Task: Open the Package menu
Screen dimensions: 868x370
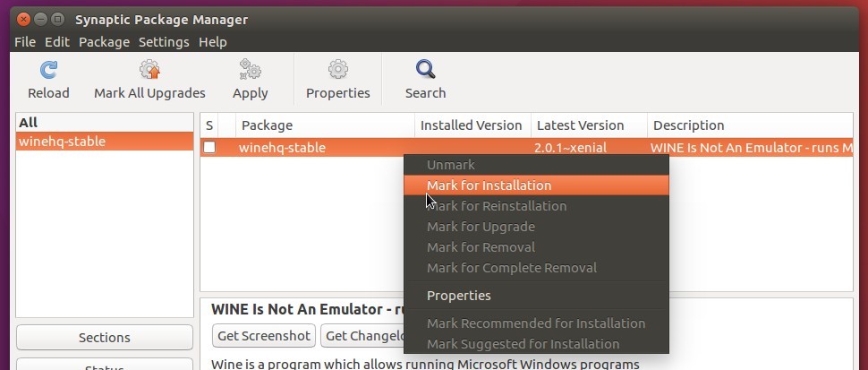Action: [x=104, y=42]
